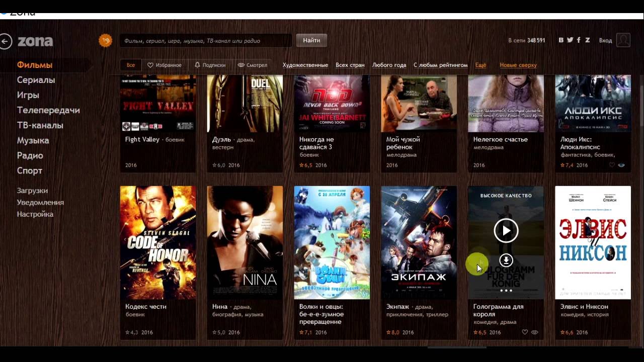Image resolution: width=644 pixels, height=362 pixels.
Task: Open the Фильмы section
Action: [x=35, y=65]
